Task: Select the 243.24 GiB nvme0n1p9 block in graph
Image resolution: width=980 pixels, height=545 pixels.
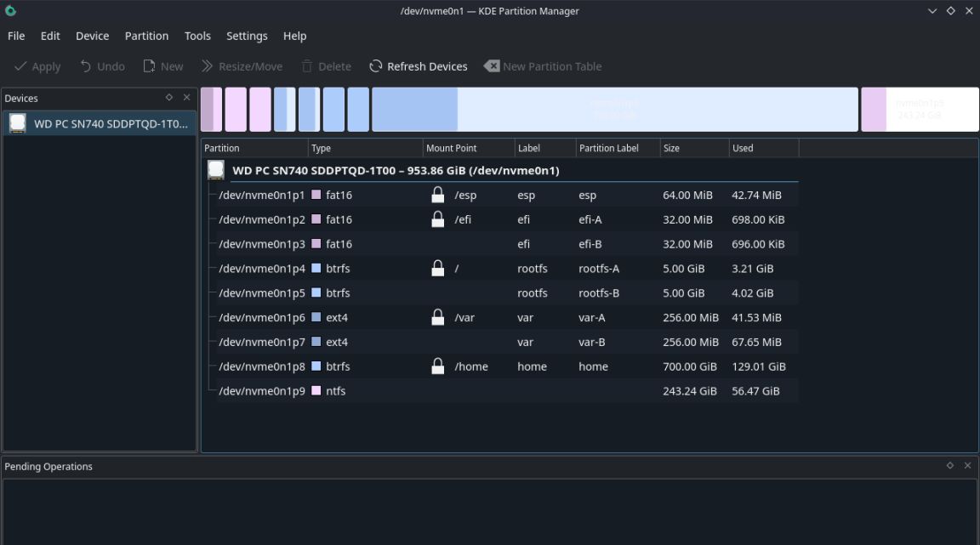Action: pos(920,110)
